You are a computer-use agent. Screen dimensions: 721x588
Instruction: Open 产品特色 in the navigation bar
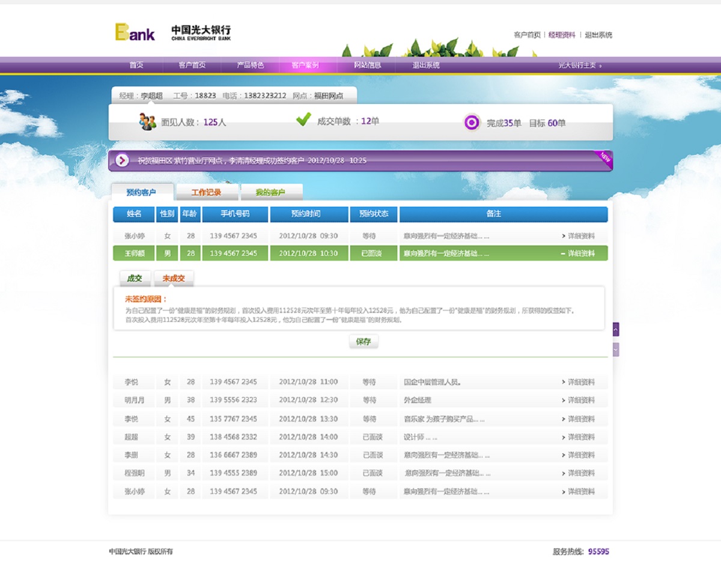pos(250,65)
